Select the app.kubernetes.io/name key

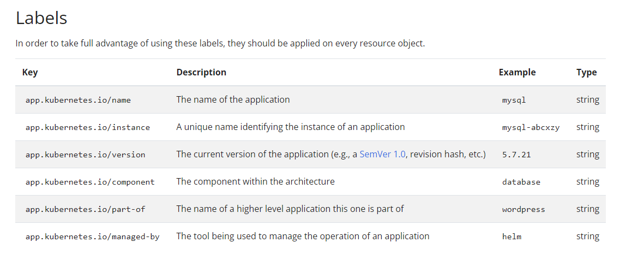pyautogui.click(x=78, y=100)
